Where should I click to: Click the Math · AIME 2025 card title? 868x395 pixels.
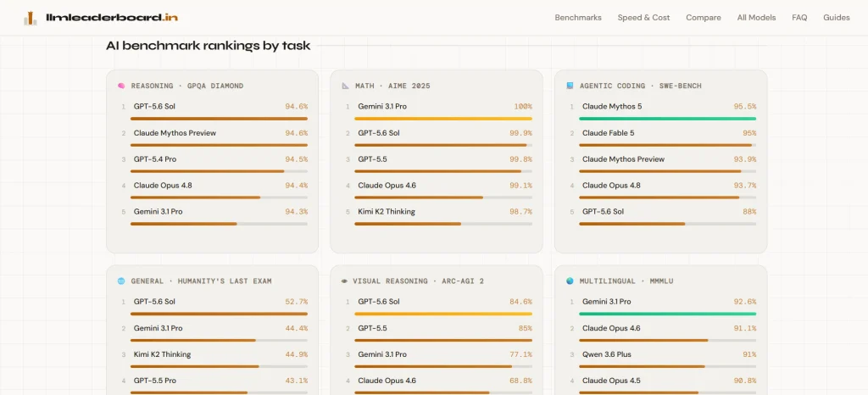(x=392, y=86)
